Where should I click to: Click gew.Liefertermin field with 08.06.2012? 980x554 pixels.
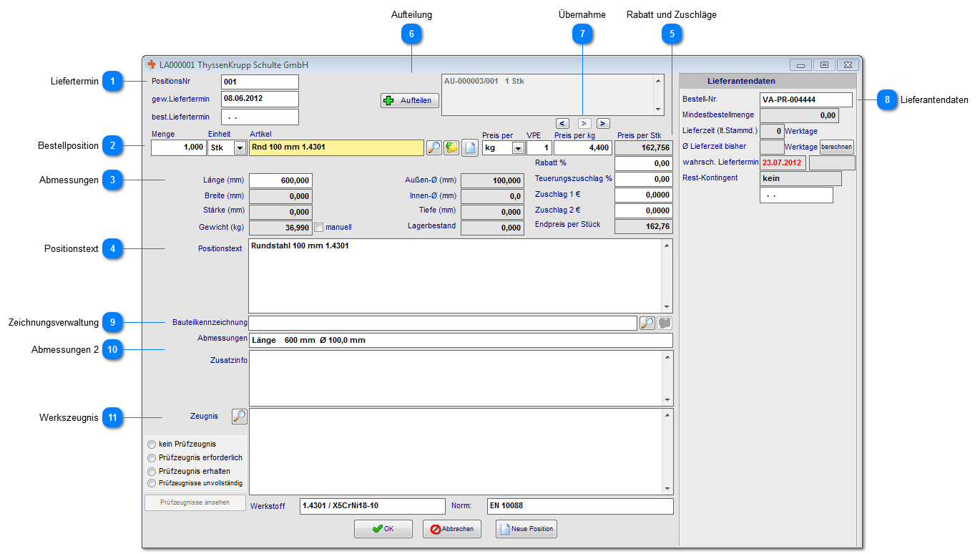tap(260, 99)
